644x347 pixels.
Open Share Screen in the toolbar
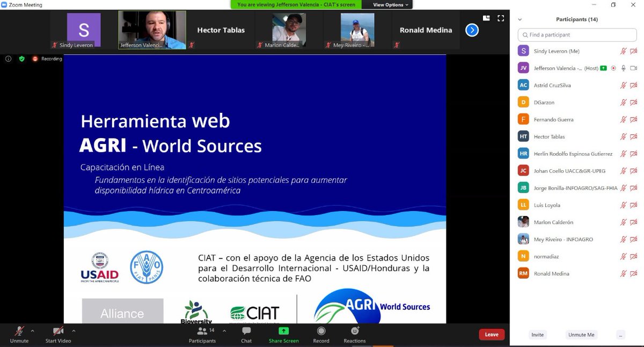tap(283, 335)
